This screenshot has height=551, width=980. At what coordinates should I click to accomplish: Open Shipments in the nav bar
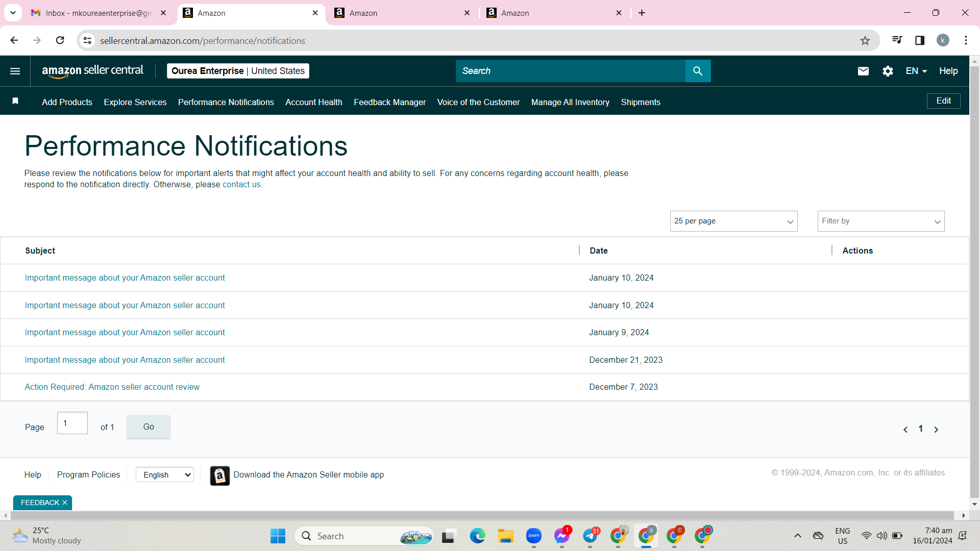tap(641, 102)
